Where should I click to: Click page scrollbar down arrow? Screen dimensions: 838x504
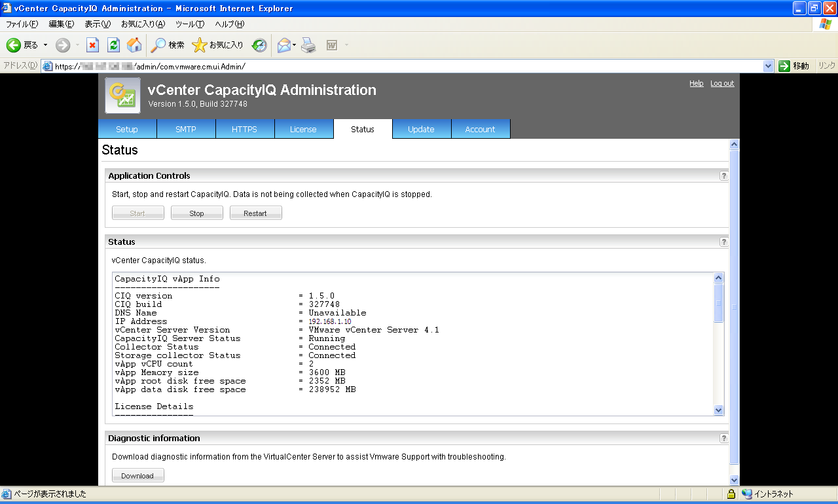point(734,480)
